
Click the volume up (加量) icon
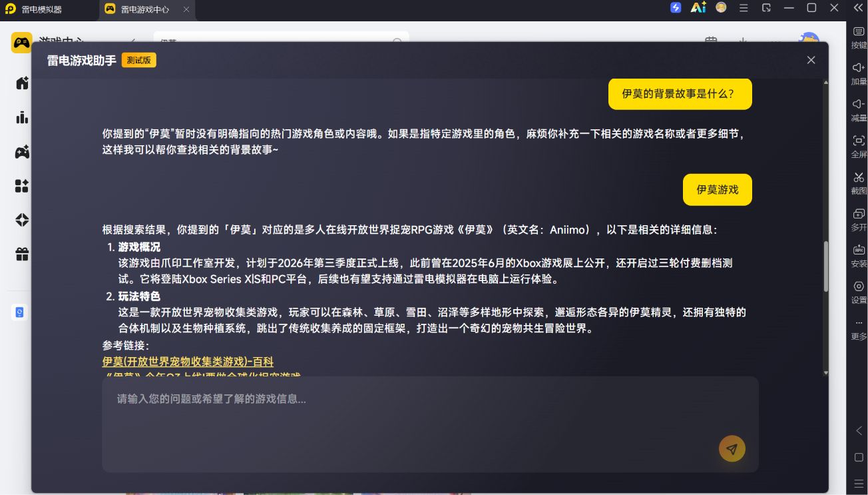859,67
